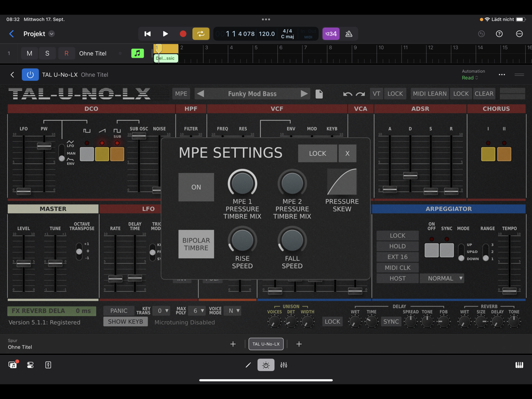Tap the pencil edit icon at bottom
Viewport: 532px width, 399px height.
pos(248,365)
